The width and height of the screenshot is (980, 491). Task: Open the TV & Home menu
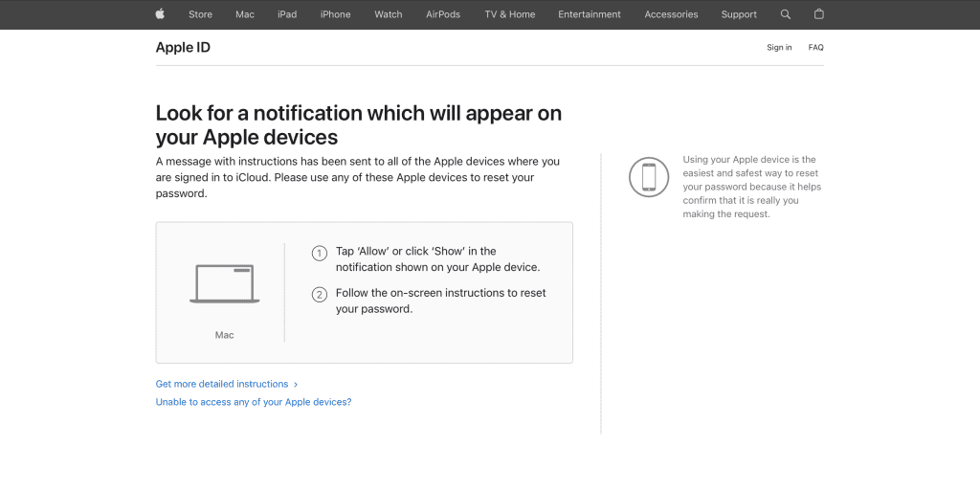pos(510,14)
